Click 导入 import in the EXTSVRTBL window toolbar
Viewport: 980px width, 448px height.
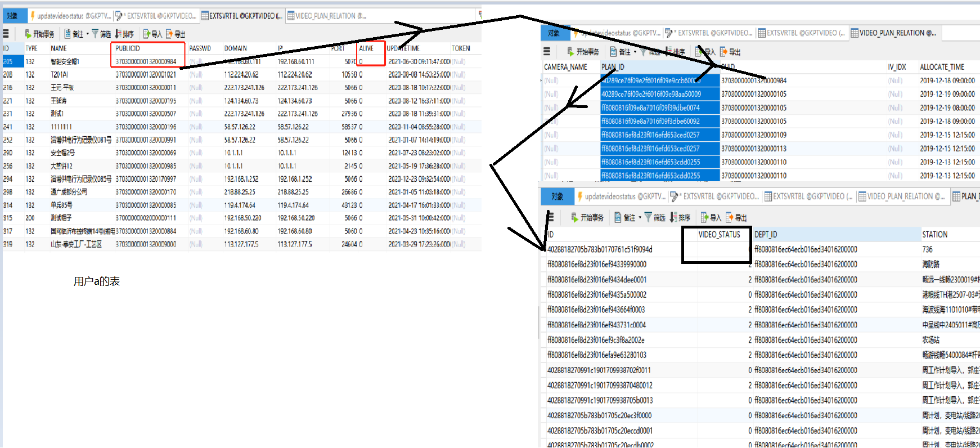click(x=152, y=34)
